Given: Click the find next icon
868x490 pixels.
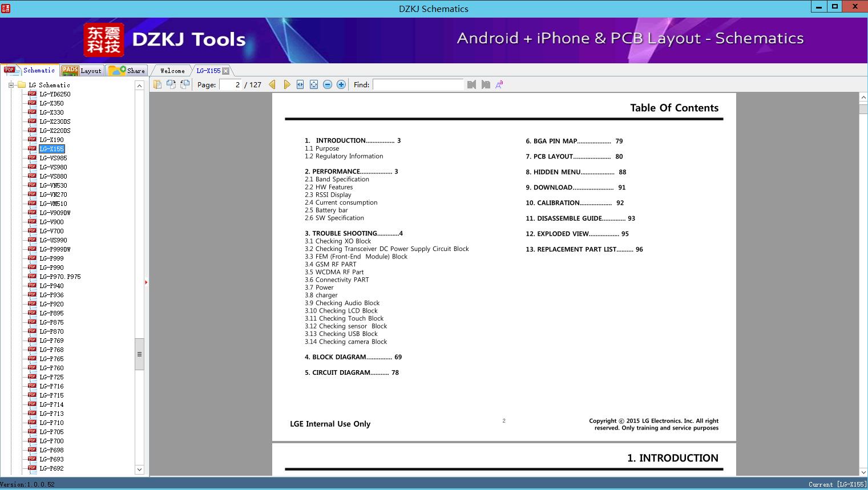Looking at the screenshot, I should pyautogui.click(x=486, y=84).
